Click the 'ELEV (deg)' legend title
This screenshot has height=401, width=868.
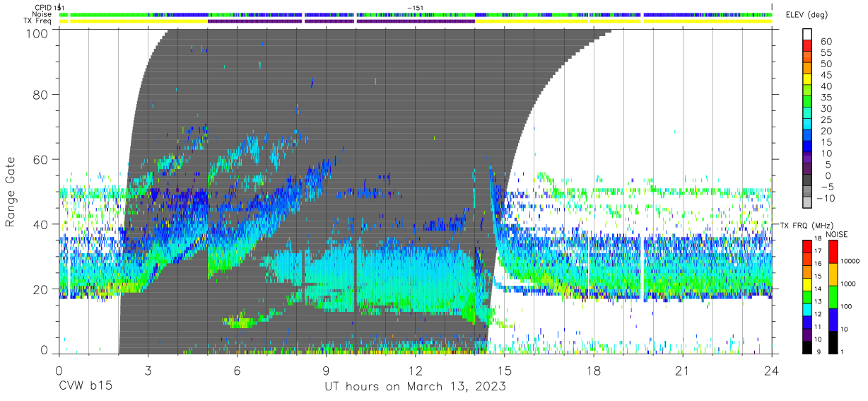pos(808,15)
